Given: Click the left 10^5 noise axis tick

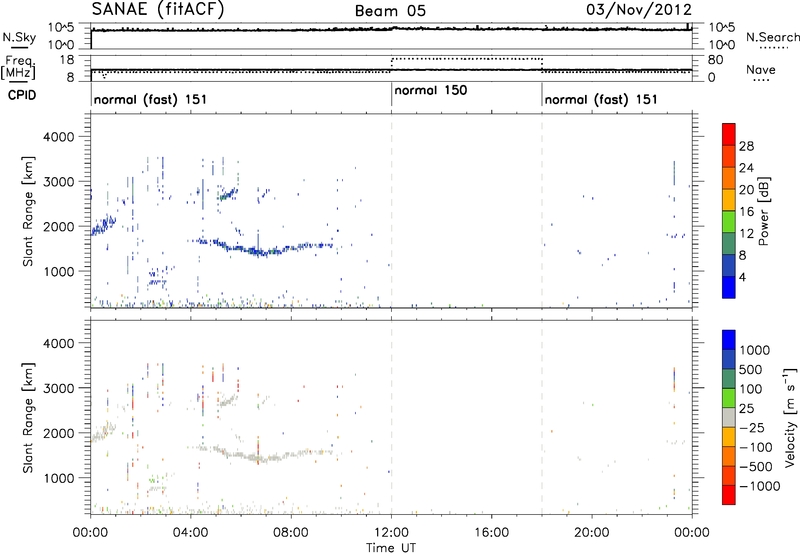Looking at the screenshot, I should [61, 28].
